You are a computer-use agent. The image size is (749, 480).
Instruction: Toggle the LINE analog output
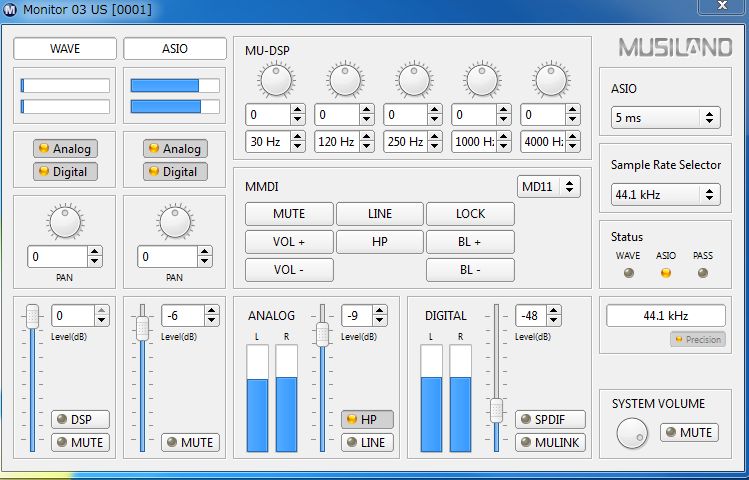click(367, 442)
